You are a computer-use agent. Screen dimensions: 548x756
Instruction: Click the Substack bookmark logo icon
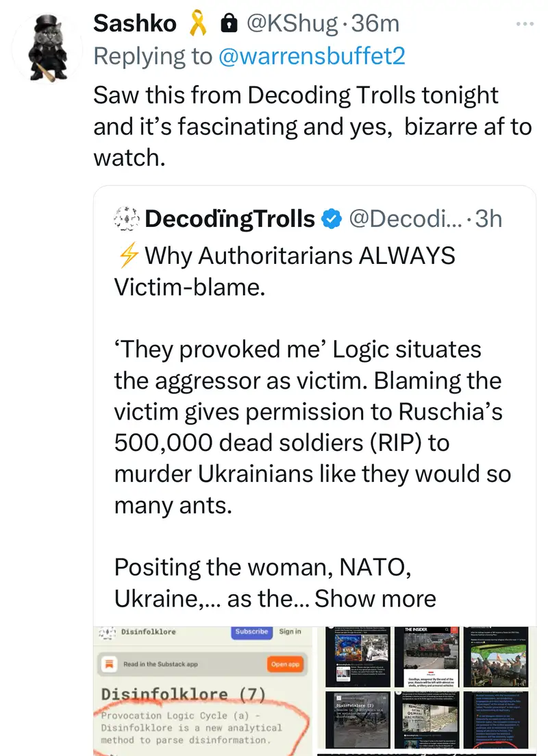(108, 664)
